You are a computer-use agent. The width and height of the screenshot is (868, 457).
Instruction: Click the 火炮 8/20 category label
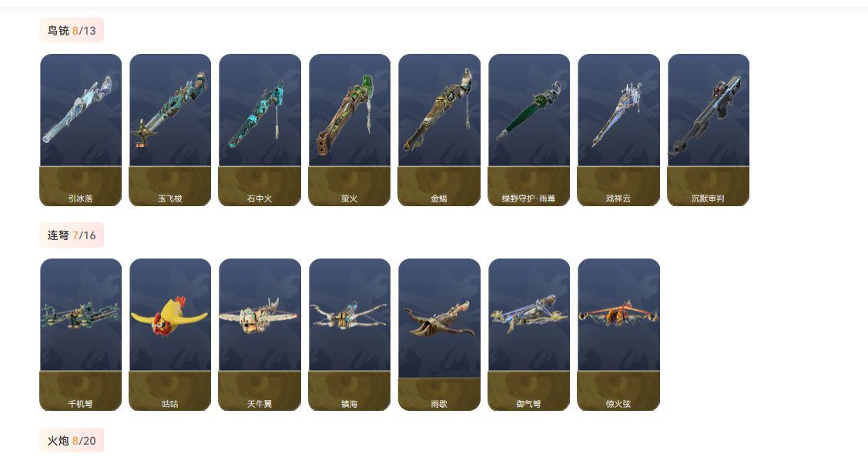72,440
